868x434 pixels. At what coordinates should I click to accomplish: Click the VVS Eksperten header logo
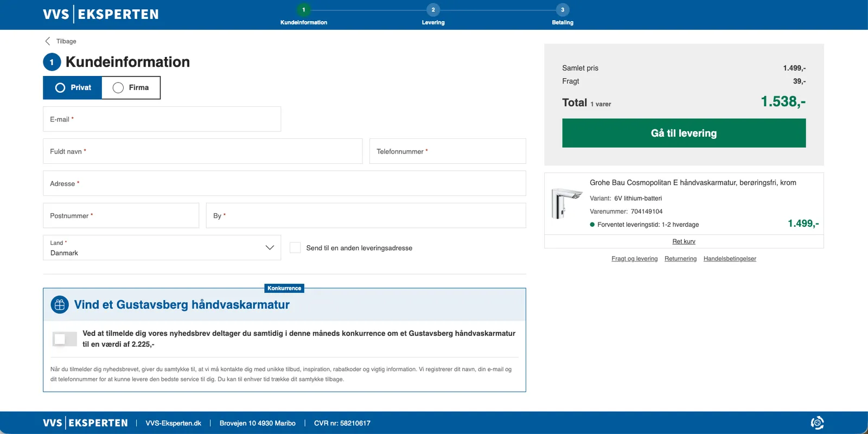pos(101,14)
